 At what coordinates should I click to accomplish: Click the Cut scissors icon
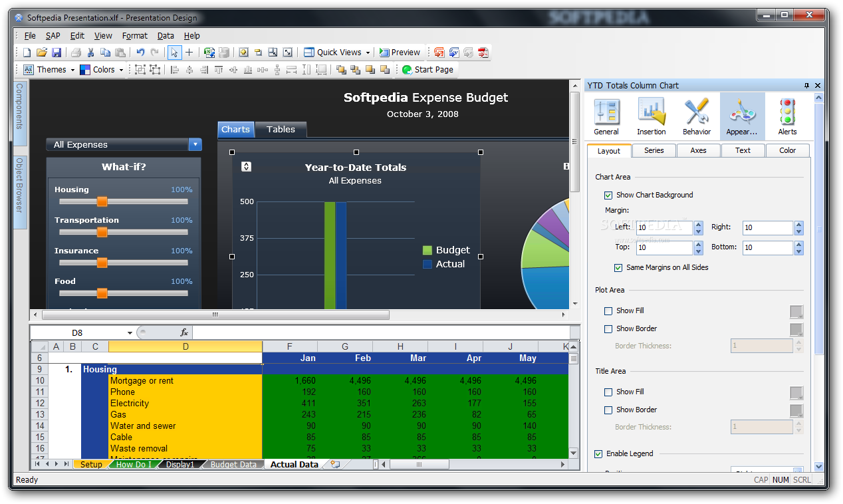[91, 53]
